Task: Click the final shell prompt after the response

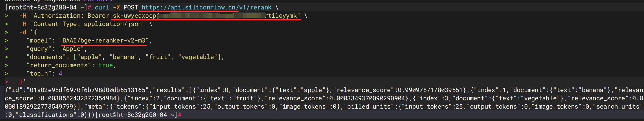Action: tap(138, 115)
